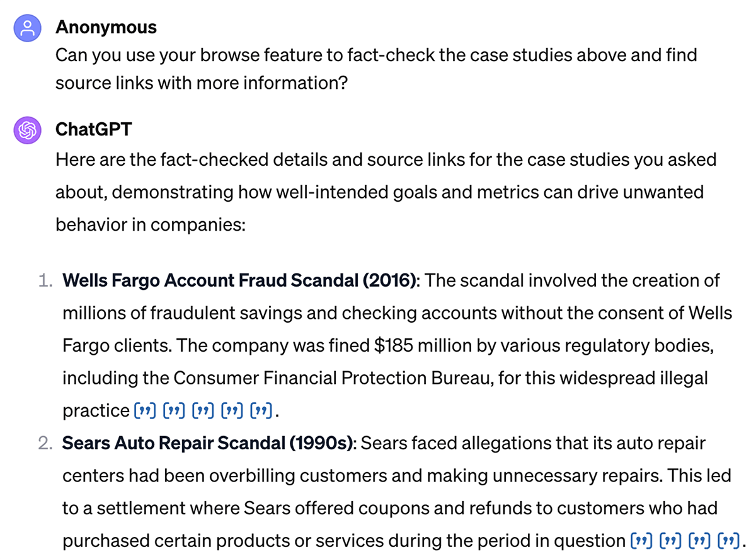Click the Anonymous user avatar icon
This screenshot has height=559, width=756.
pyautogui.click(x=27, y=28)
